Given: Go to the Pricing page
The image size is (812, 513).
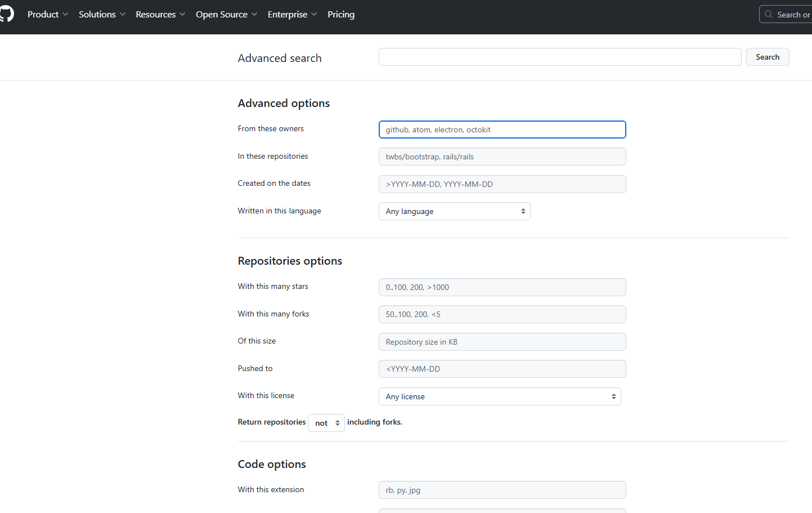Looking at the screenshot, I should tap(341, 15).
